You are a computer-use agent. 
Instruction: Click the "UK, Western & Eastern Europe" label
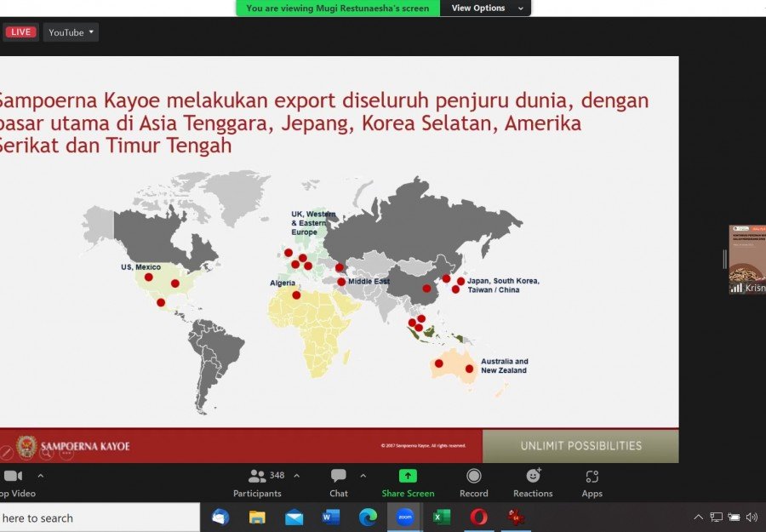click(313, 223)
